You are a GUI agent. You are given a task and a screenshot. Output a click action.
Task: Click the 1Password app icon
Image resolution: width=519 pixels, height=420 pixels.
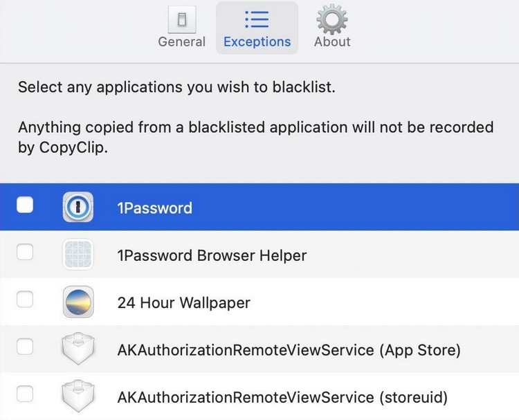(x=78, y=207)
